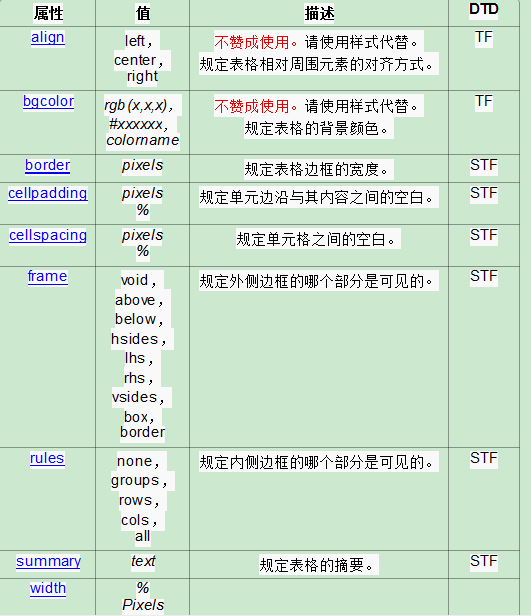Click the 'rhs,' frame value

(139, 378)
